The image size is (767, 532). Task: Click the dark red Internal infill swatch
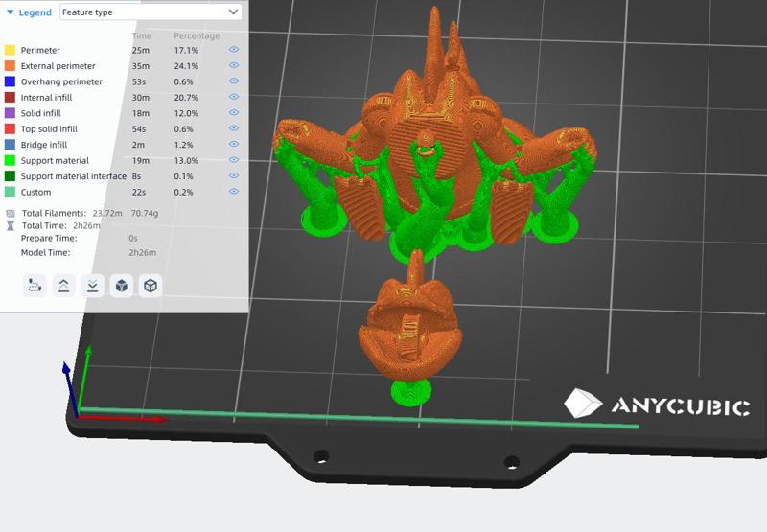(x=10, y=98)
